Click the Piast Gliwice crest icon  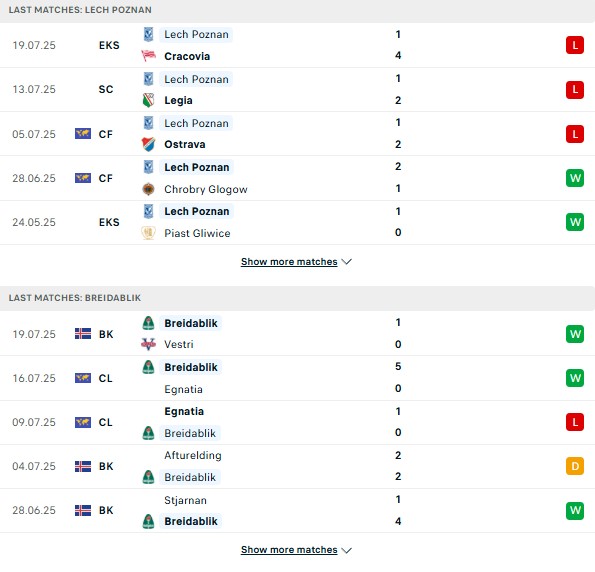point(148,233)
